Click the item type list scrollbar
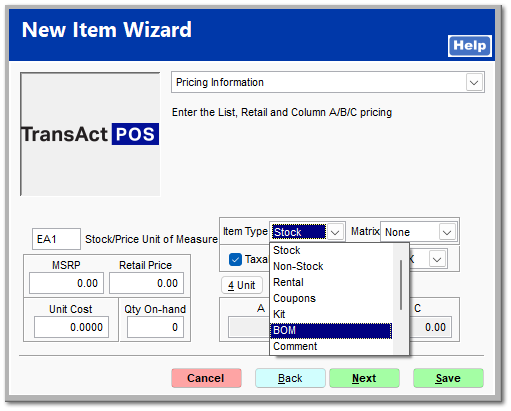 (401, 285)
